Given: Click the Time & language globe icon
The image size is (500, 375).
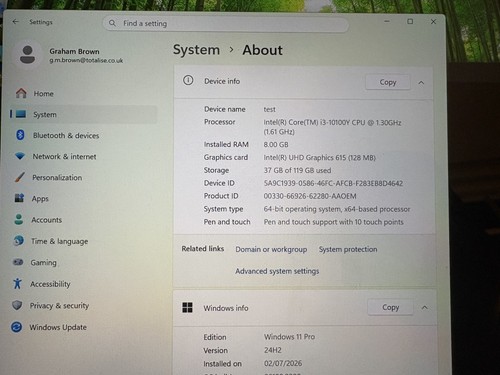Looking at the screenshot, I should [19, 240].
